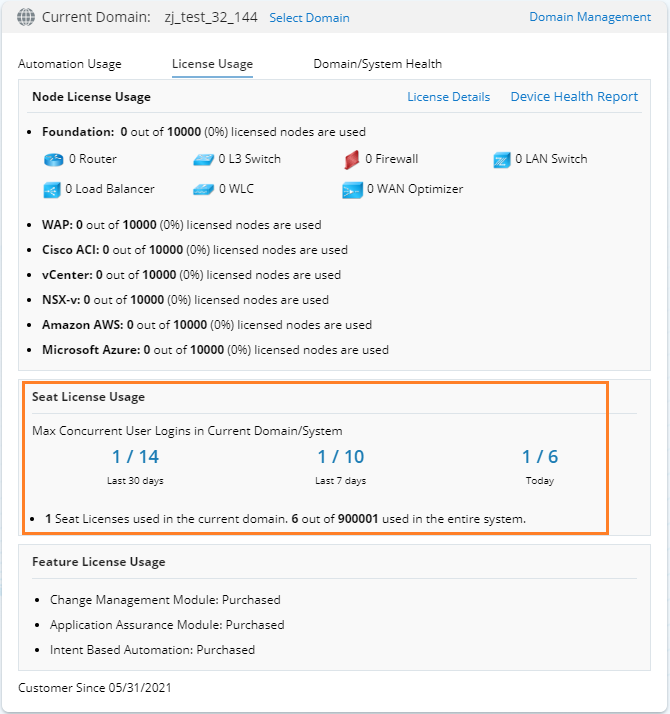The image size is (670, 714).
Task: Select the License Usage tab
Action: (x=212, y=64)
